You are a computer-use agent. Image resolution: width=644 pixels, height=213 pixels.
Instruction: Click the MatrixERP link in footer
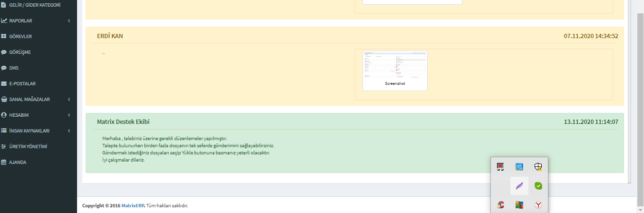tap(133, 206)
